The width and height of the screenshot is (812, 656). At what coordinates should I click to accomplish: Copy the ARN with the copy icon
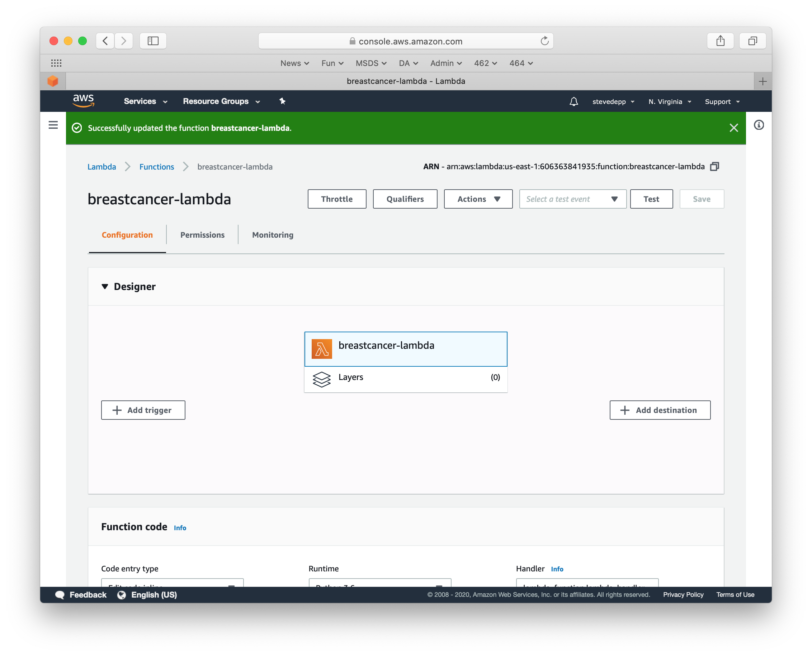[714, 167]
